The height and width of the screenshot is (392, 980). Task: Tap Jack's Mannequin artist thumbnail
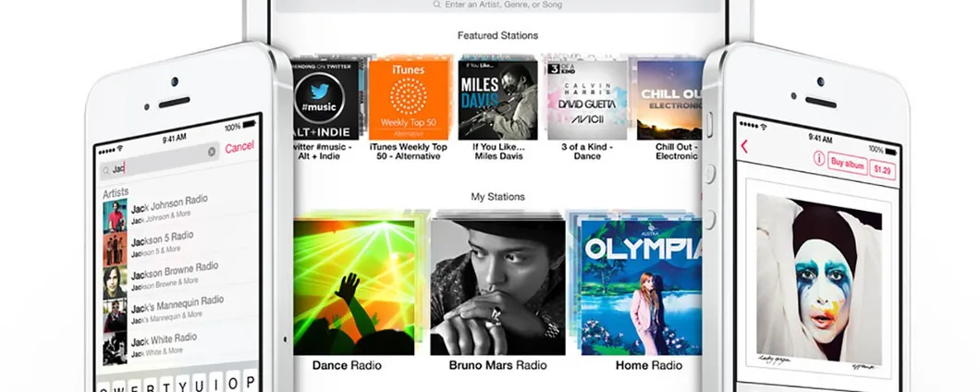click(x=115, y=315)
